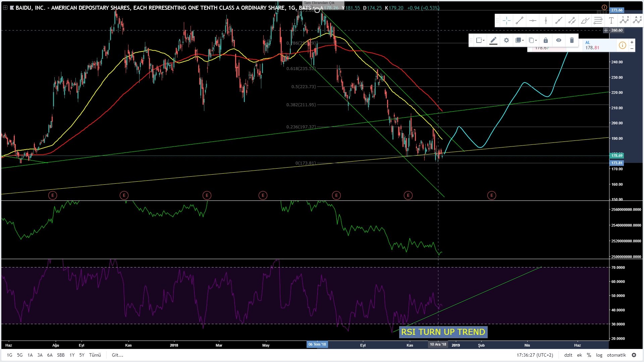Open the template selection dropdown
644x362 pixels.
click(x=480, y=41)
